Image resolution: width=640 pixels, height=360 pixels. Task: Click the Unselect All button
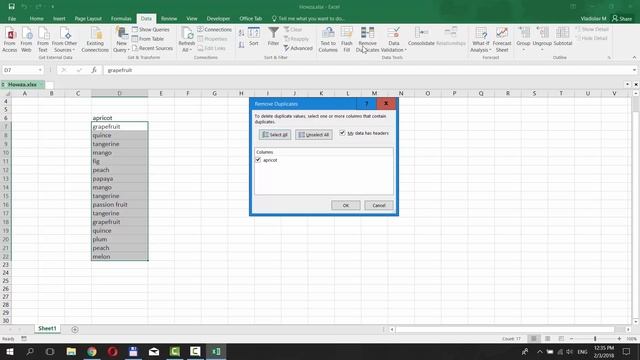(x=313, y=135)
